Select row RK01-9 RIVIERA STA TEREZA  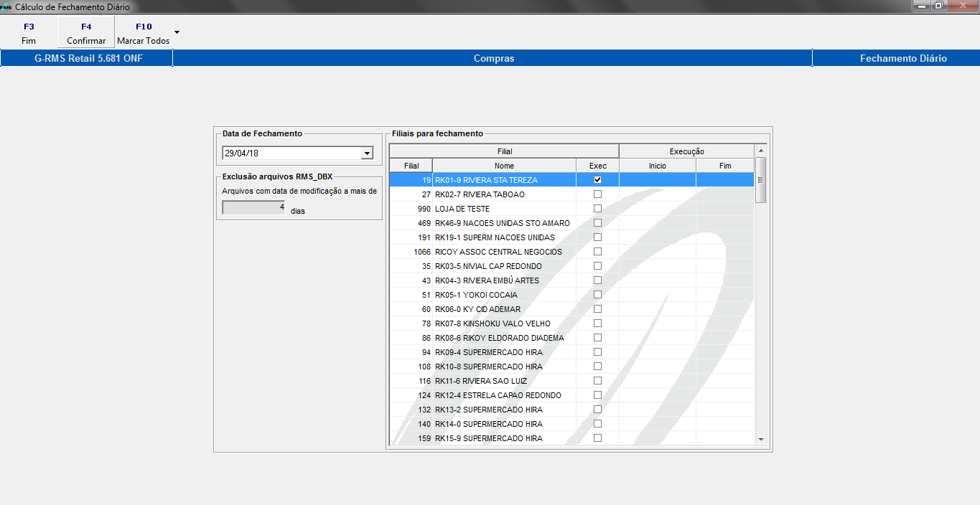coord(571,180)
